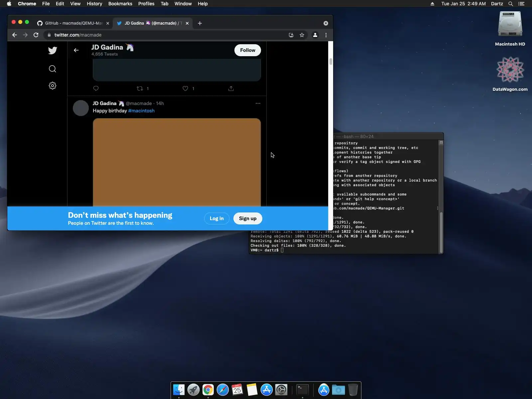The image size is (532, 399).
Task: Like the tweet with the heart icon
Action: pyautogui.click(x=186, y=88)
